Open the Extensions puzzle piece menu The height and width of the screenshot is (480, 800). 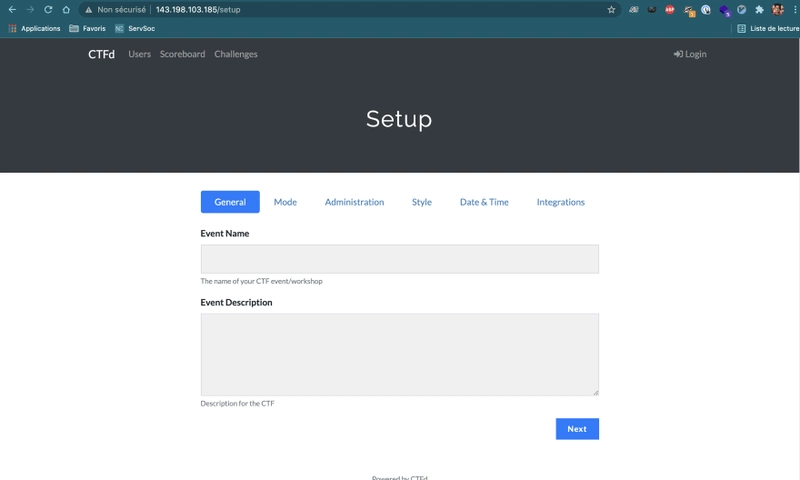759,9
